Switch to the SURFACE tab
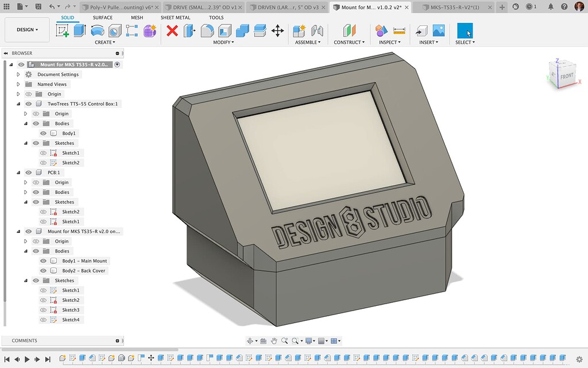Screen dimensions: 588x368 102,18
